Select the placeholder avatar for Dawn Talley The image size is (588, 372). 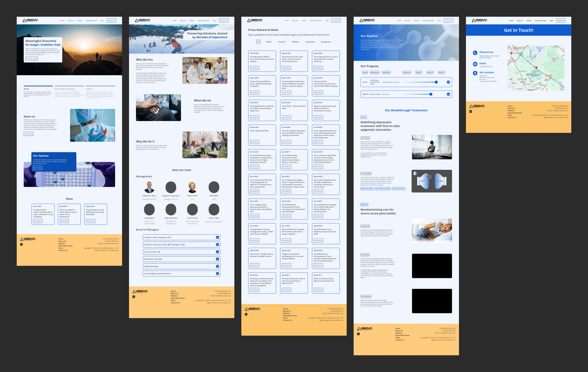[214, 210]
